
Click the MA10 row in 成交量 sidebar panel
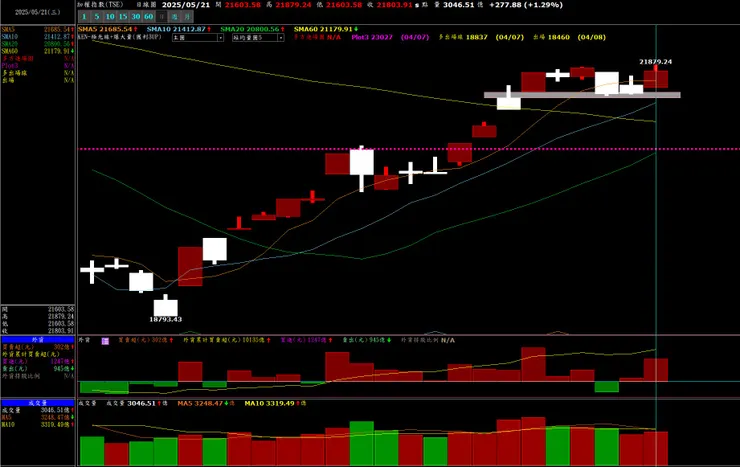click(x=38, y=425)
